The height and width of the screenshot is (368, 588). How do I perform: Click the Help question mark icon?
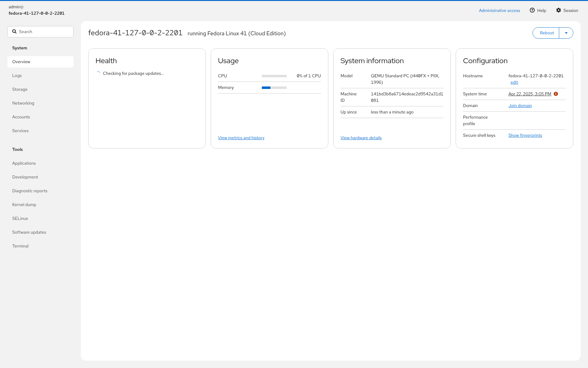click(x=532, y=10)
